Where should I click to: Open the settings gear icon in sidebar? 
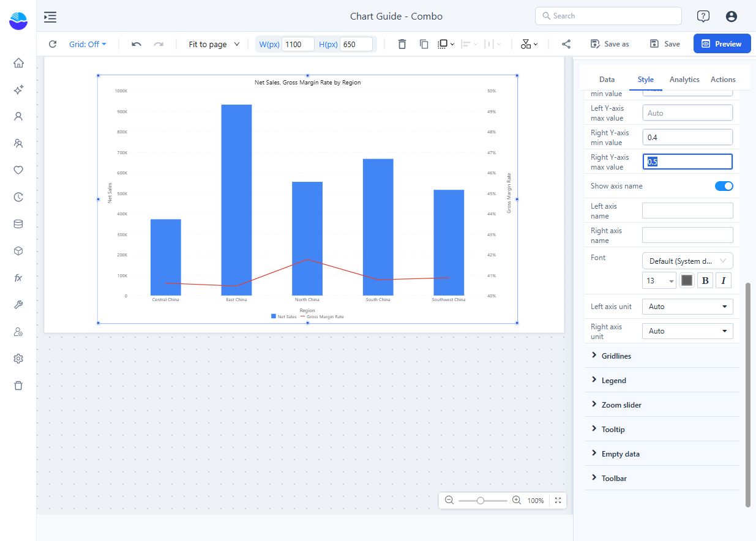[x=18, y=359]
